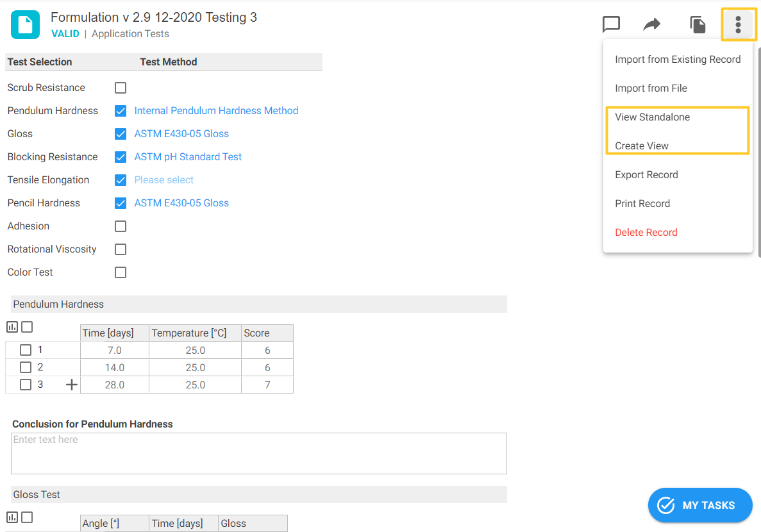Click the Pendulum Hardness section header
This screenshot has height=532, width=761.
pyautogui.click(x=258, y=304)
